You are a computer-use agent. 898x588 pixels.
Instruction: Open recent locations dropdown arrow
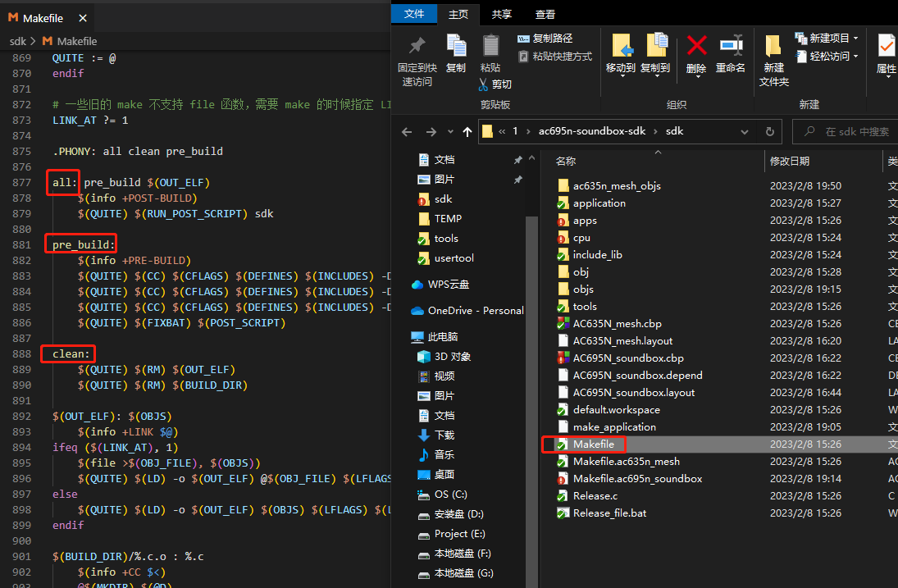coord(450,132)
